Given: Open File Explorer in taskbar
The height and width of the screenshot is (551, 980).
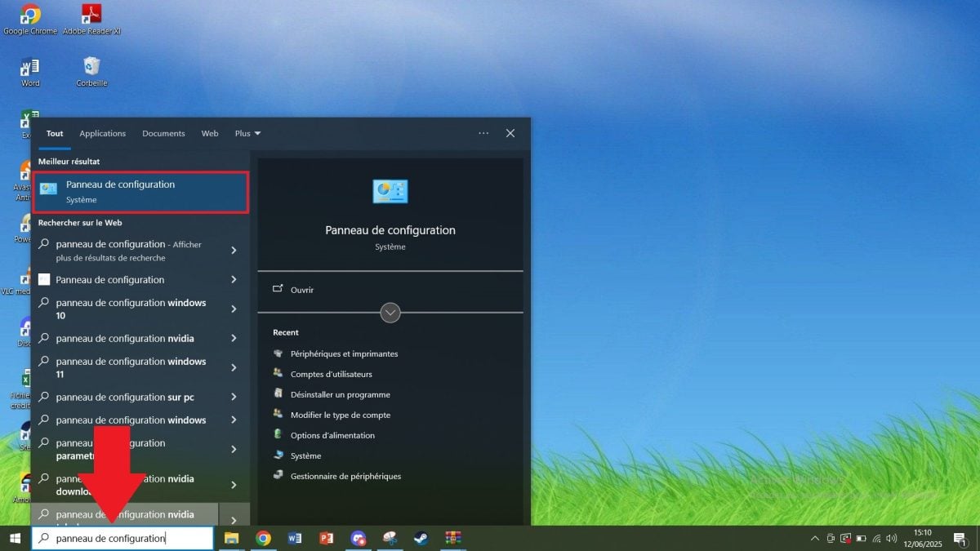Looking at the screenshot, I should coord(232,538).
